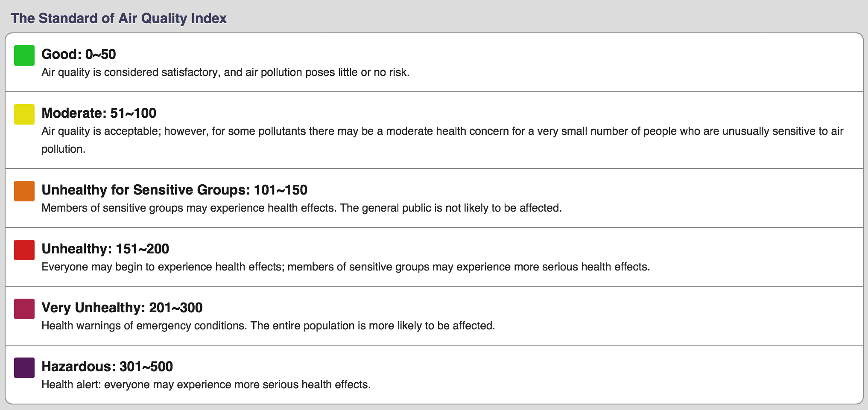Click the maroon Very Unhealthy swatch
Viewport: 868px width, 410px height.
coord(24,309)
